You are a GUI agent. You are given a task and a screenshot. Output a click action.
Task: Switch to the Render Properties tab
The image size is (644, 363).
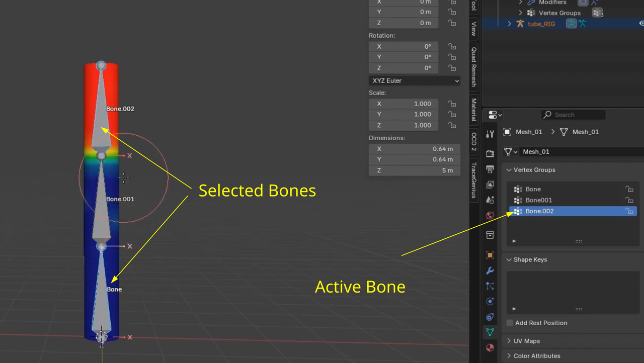click(x=490, y=153)
